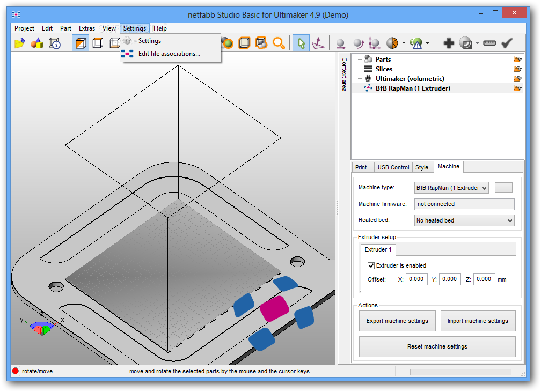Select the green arrow selection tool
This screenshot has height=392, width=541.
coord(301,43)
